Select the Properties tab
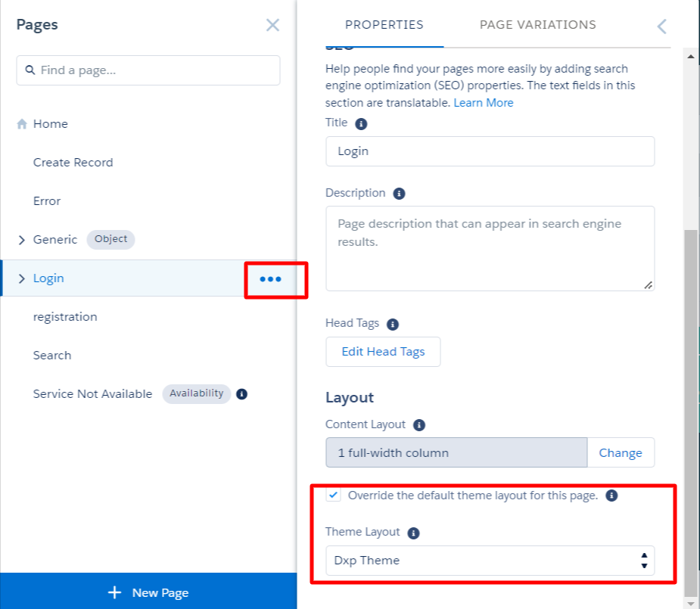The width and height of the screenshot is (700, 609). pos(384,25)
